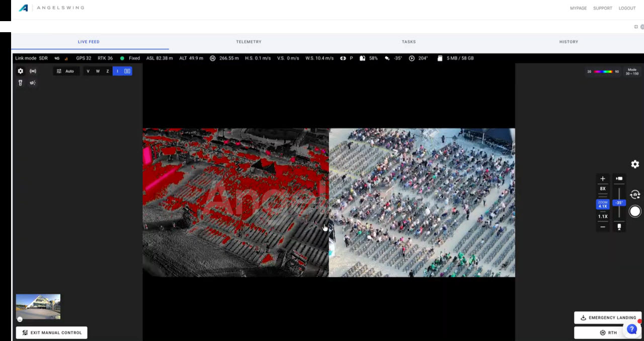The image size is (644, 341).
Task: Click the FPV camera thumbnail preview
Action: 38,307
